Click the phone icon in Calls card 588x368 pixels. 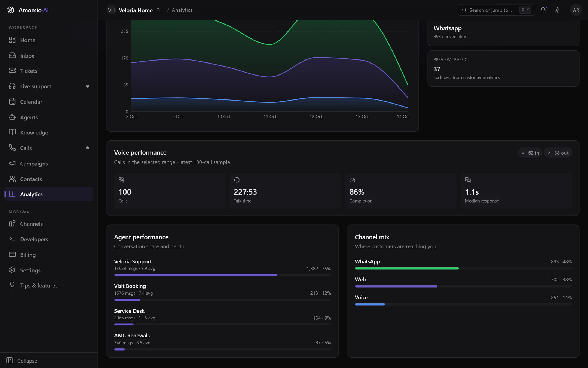point(121,180)
